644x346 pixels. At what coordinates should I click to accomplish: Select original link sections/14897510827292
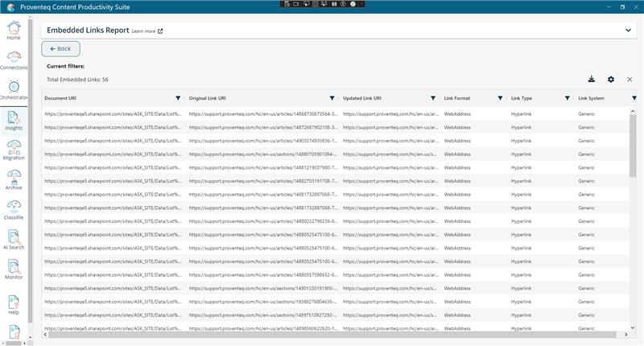(263, 315)
